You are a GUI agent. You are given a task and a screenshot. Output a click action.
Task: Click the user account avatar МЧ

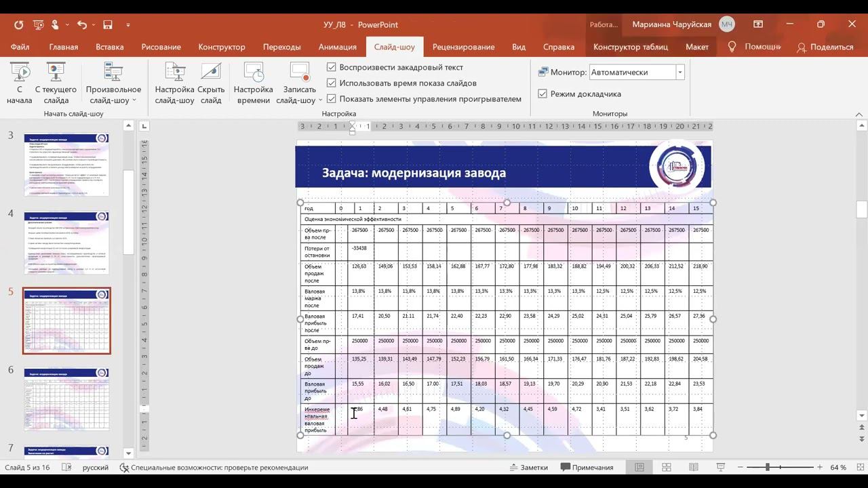(727, 24)
